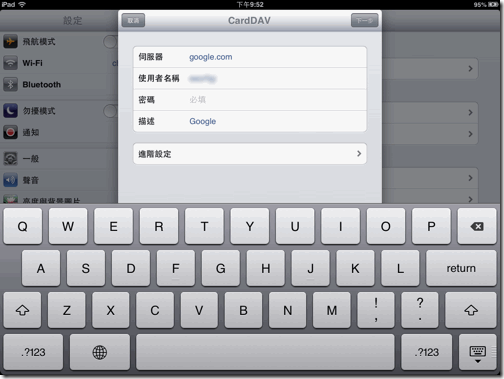Image resolution: width=504 pixels, height=379 pixels.
Task: Tap the R key
Action: [x=159, y=226]
